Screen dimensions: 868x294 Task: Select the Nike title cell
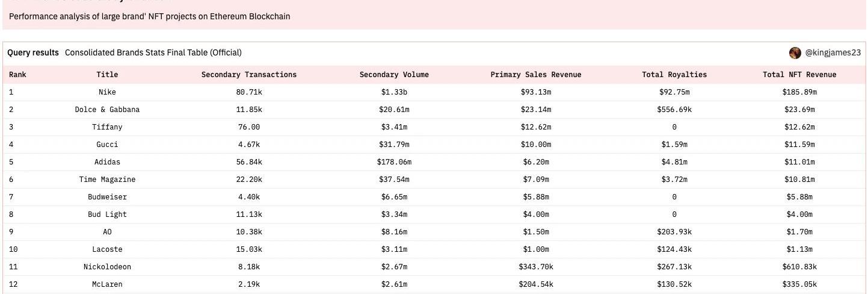click(107, 92)
